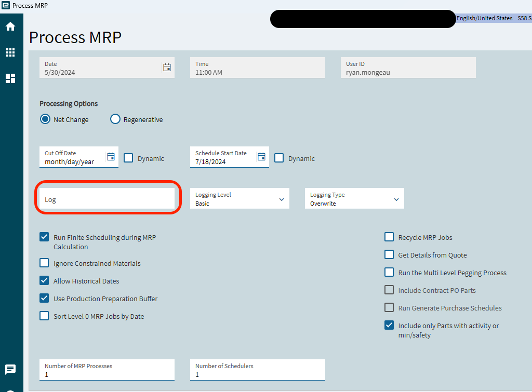Uncheck Allow Historical Dates
Image resolution: width=532 pixels, height=392 pixels.
tap(44, 281)
